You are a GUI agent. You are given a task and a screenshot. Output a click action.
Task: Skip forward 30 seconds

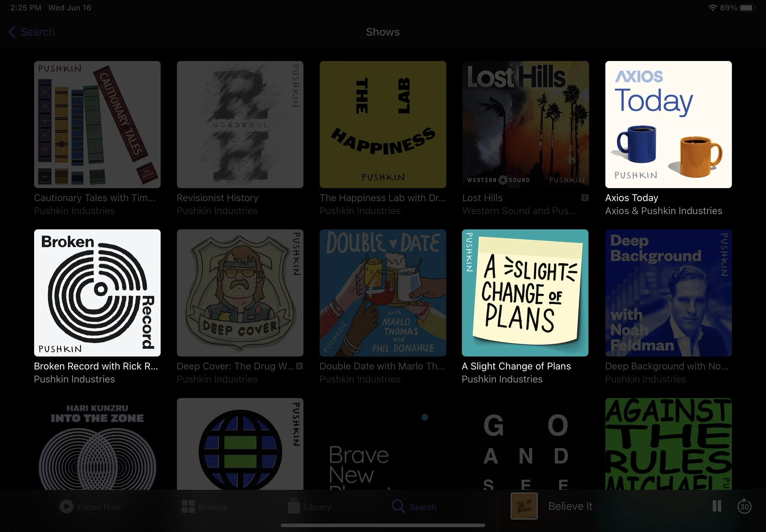744,506
